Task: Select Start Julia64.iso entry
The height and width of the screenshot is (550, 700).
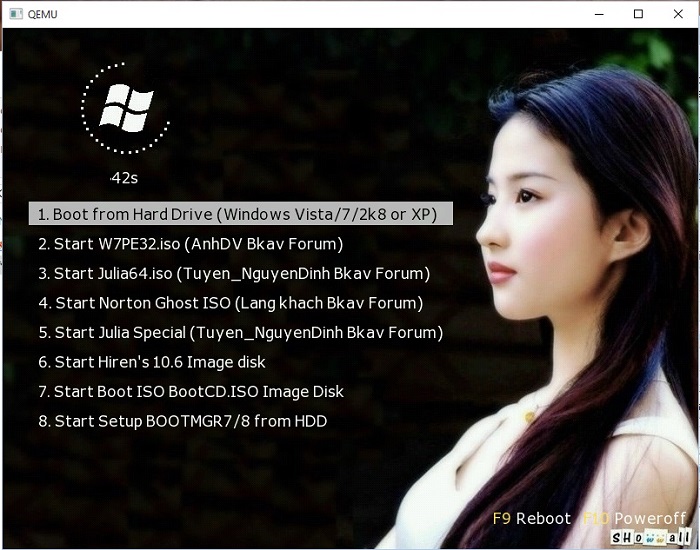Action: tap(234, 273)
